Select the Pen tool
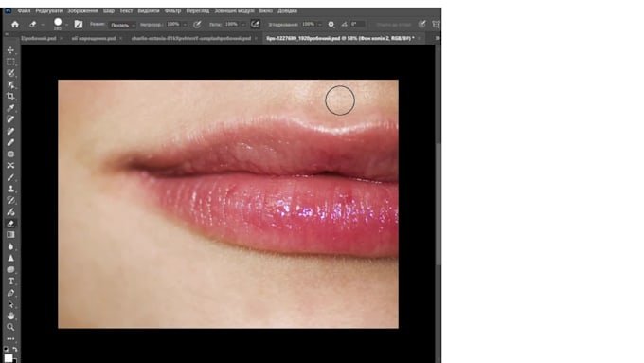This screenshot has width=644, height=363. [10, 293]
